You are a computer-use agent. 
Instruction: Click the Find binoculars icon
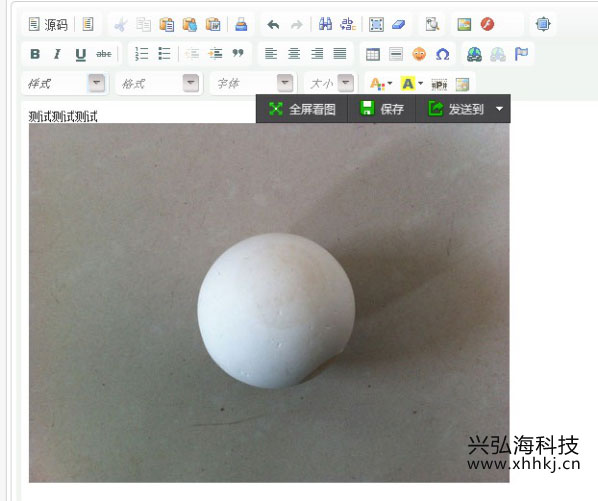tap(325, 24)
